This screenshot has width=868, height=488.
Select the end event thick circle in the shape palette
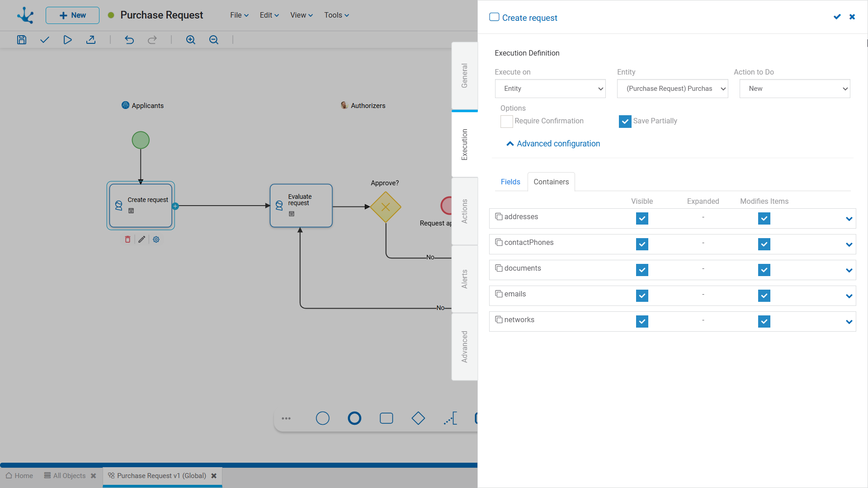point(354,418)
